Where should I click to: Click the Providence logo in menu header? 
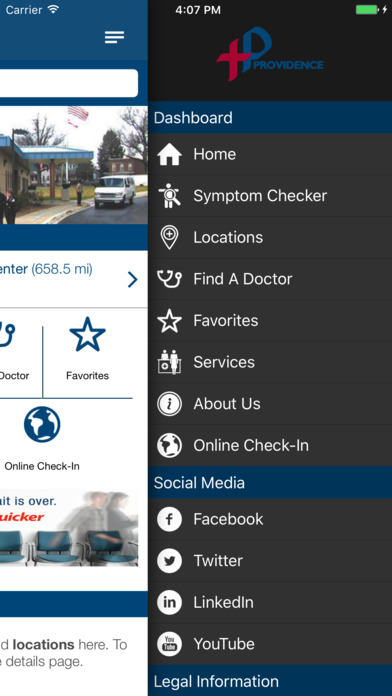pos(269,54)
